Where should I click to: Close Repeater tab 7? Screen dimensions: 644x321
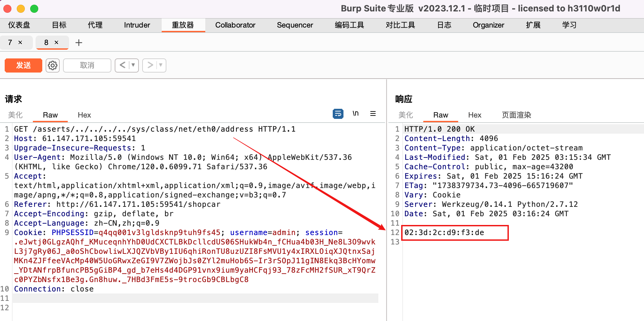pyautogui.click(x=21, y=43)
